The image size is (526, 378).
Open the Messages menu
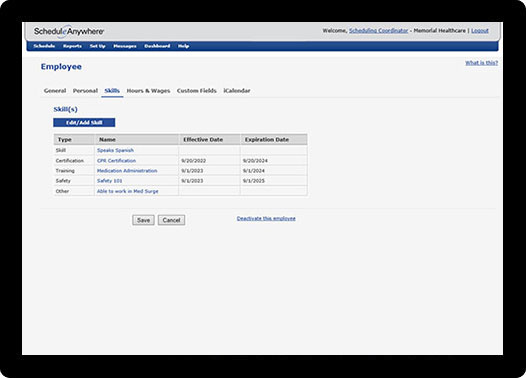pyautogui.click(x=125, y=46)
